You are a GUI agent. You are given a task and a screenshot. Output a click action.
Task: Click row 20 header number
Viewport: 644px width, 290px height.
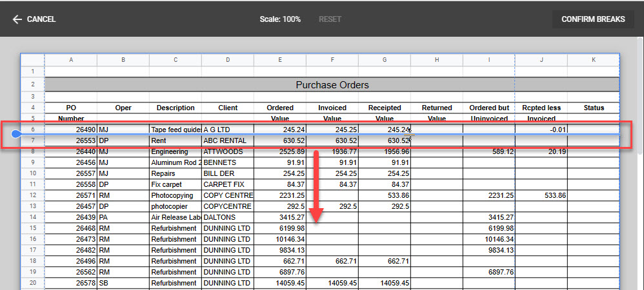32,284
